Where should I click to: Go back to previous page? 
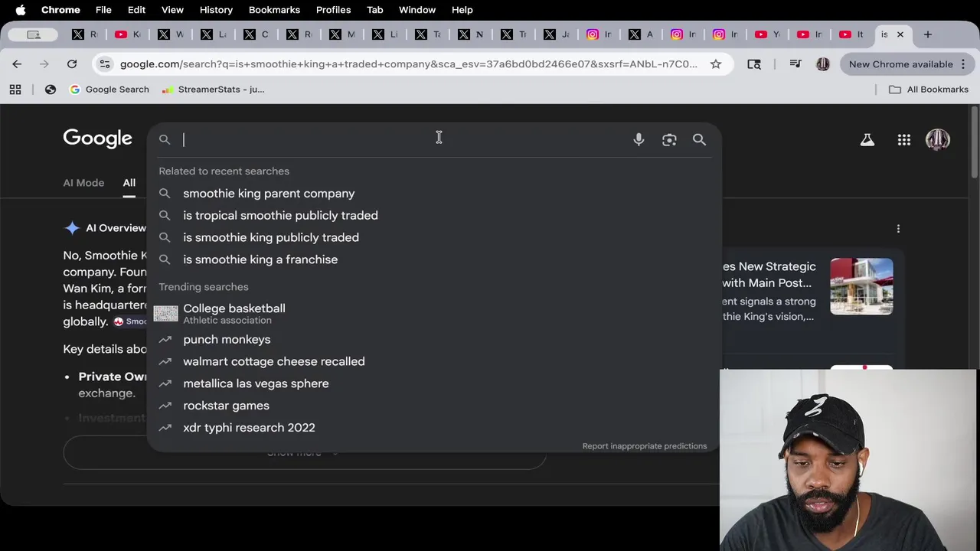[x=17, y=64]
